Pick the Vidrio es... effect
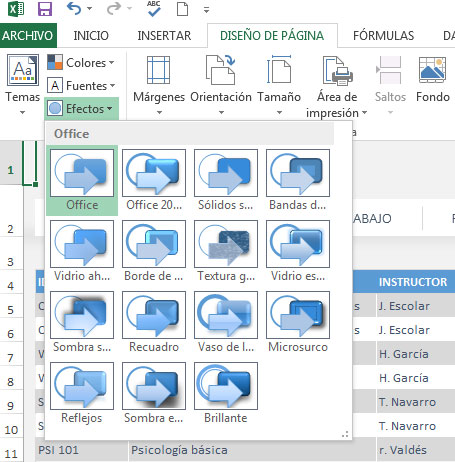455x462 pixels. point(298,251)
